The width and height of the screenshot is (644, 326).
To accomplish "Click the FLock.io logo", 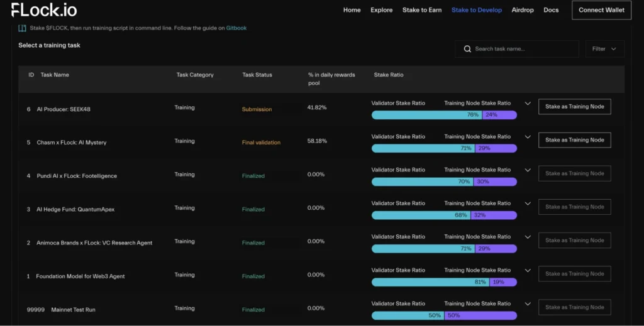I will tap(44, 10).
